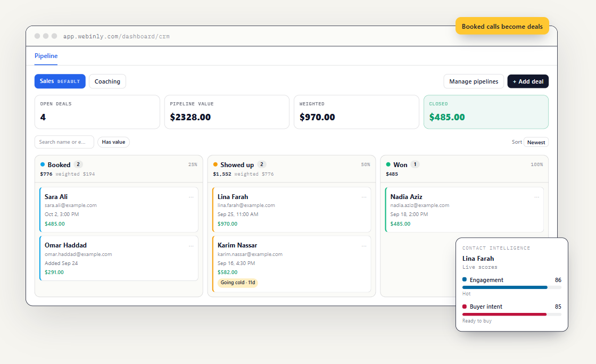Click the Booked calls become deals tag

[502, 26]
